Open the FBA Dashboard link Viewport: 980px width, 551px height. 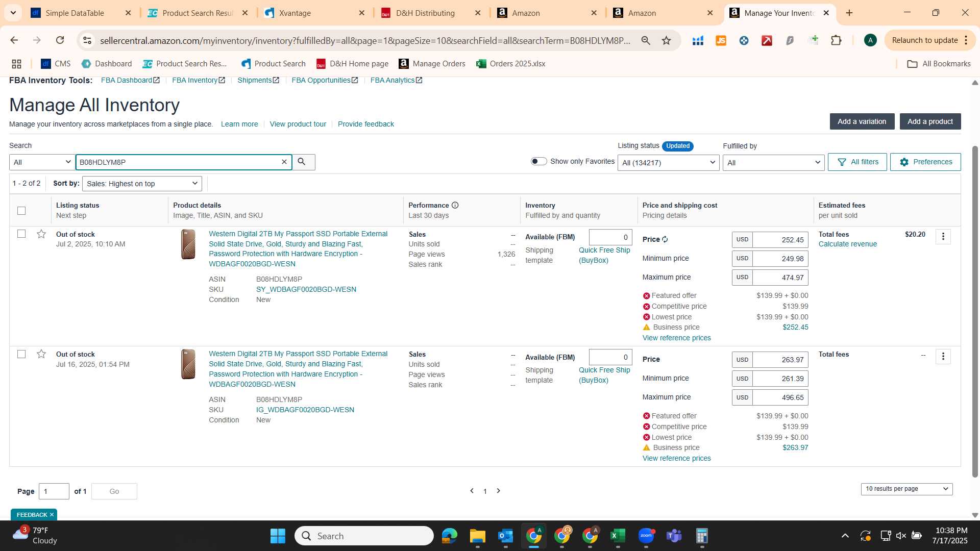point(130,80)
